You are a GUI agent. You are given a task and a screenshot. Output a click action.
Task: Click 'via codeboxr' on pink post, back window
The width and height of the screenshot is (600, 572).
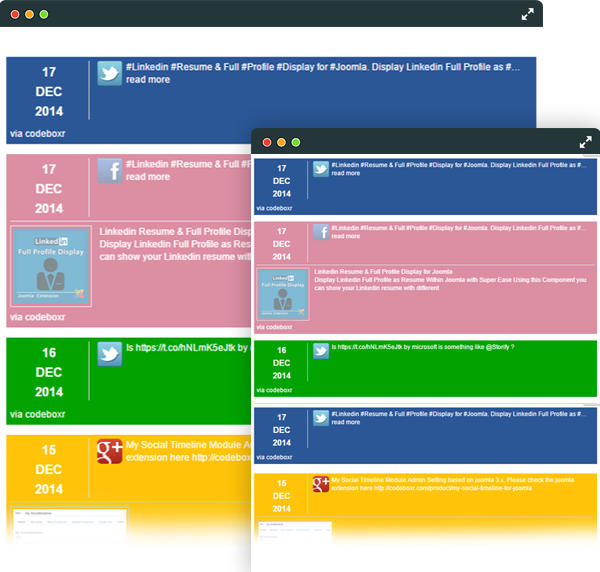(38, 317)
